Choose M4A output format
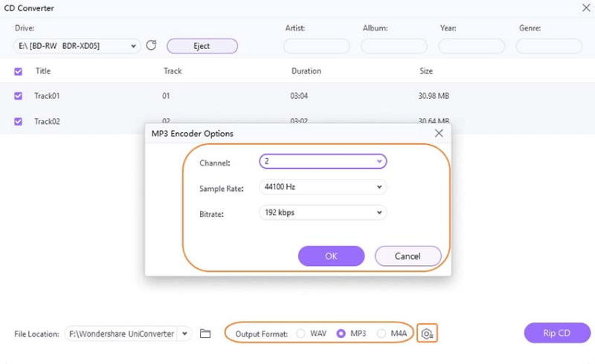Image resolution: width=595 pixels, height=364 pixels. pyautogui.click(x=382, y=334)
